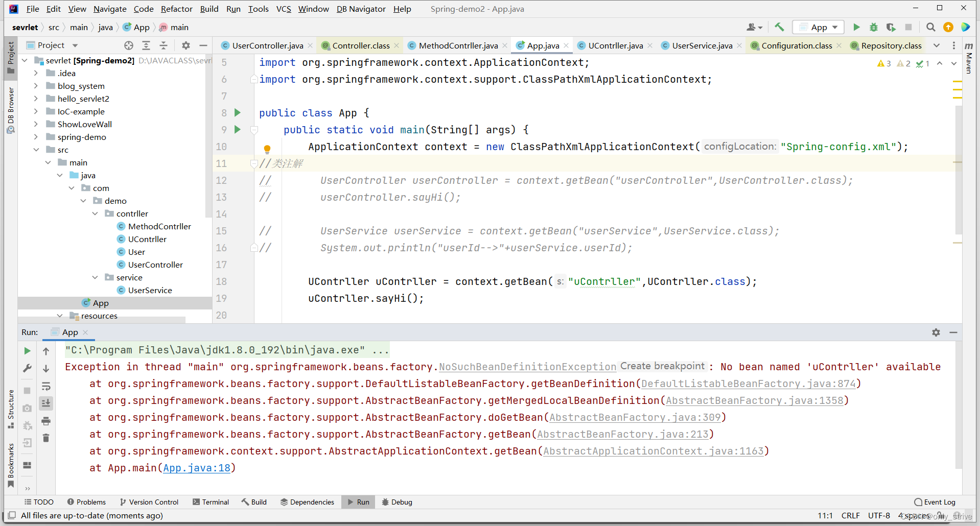
Task: Switch to UserService.java tab
Action: click(702, 45)
